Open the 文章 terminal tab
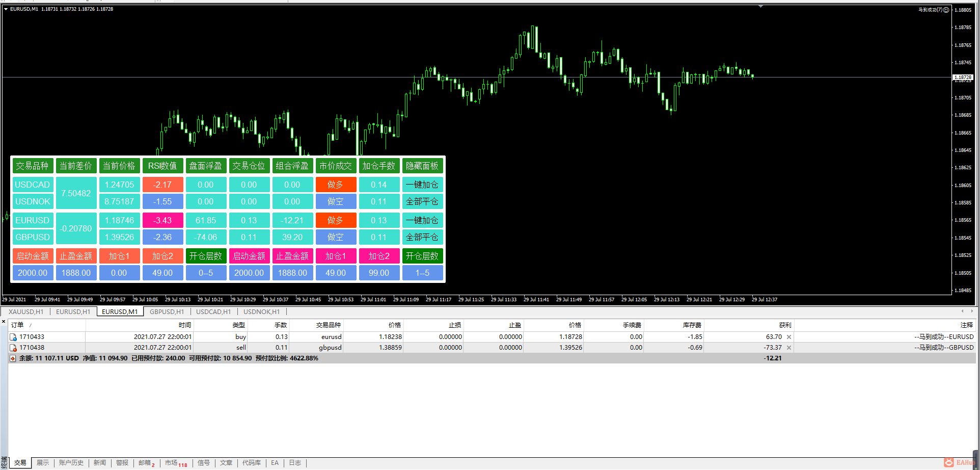The image size is (980, 470). (226, 463)
